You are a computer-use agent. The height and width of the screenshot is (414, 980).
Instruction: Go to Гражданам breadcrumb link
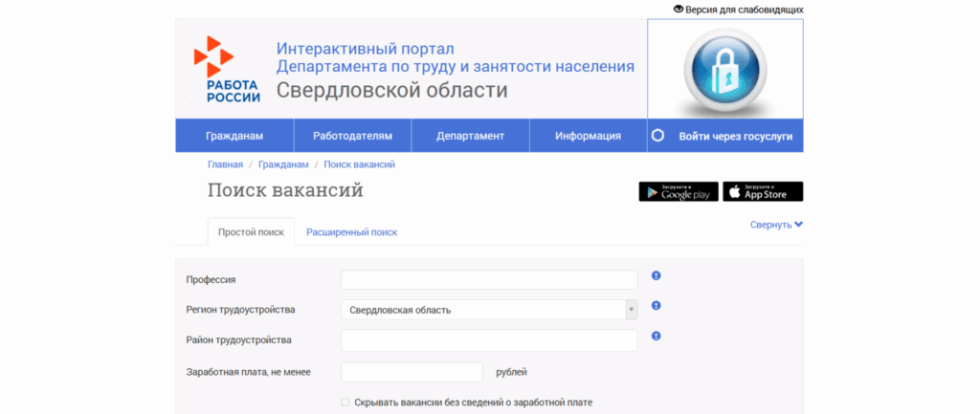point(283,164)
